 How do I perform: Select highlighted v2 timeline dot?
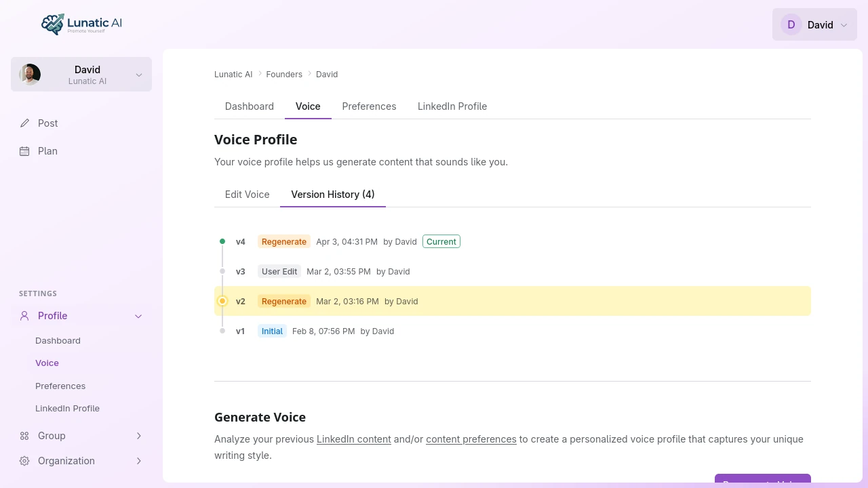point(222,301)
